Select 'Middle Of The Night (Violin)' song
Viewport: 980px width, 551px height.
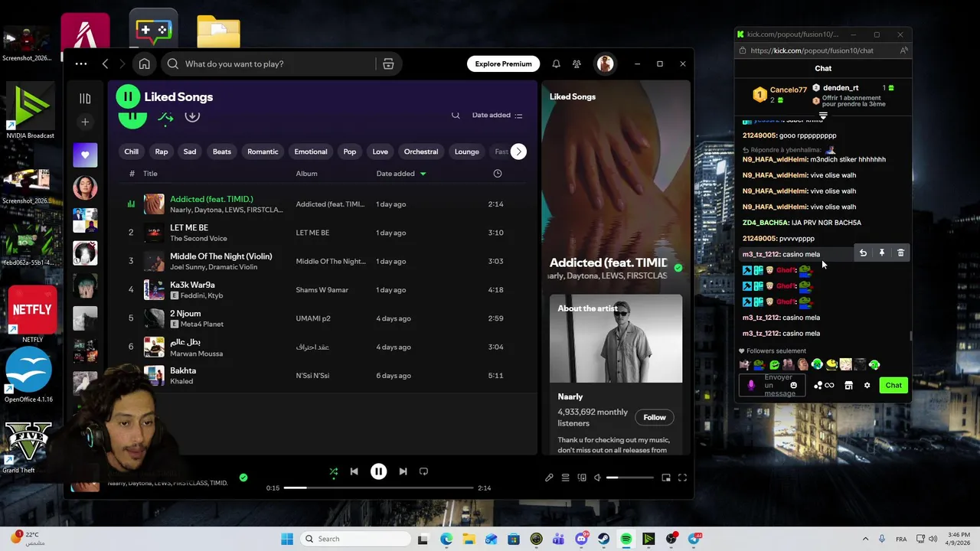point(220,256)
